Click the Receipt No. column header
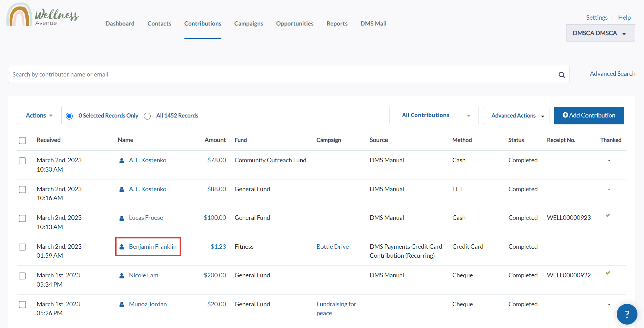The image size is (644, 328). click(561, 140)
